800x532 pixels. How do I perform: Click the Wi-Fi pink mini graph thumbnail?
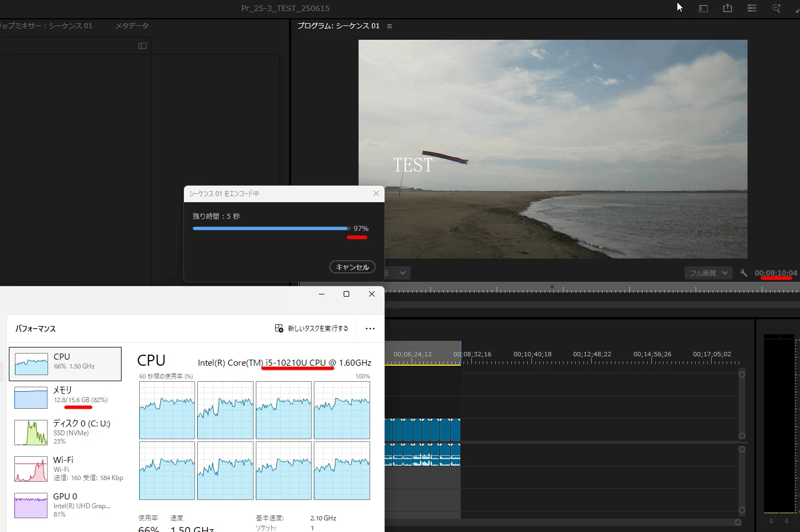click(x=31, y=468)
